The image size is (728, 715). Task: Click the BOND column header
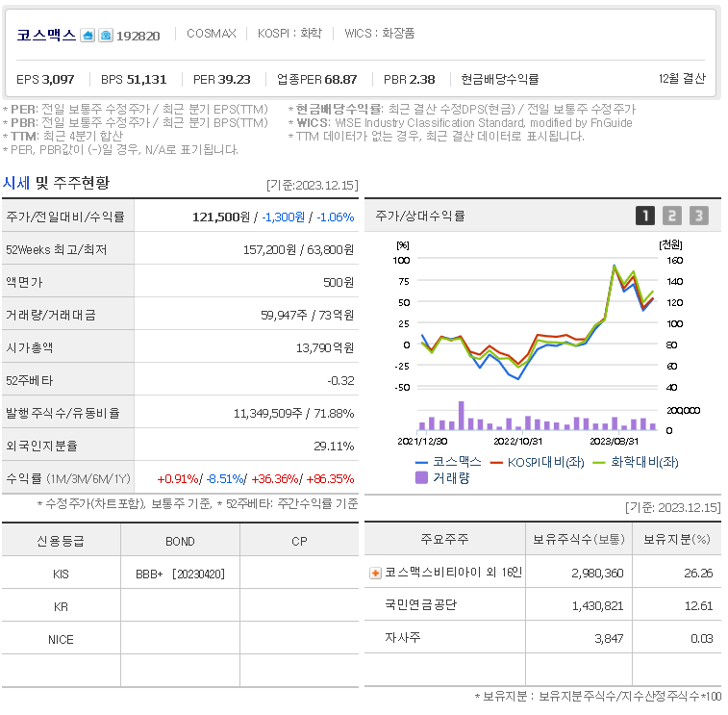tap(180, 541)
